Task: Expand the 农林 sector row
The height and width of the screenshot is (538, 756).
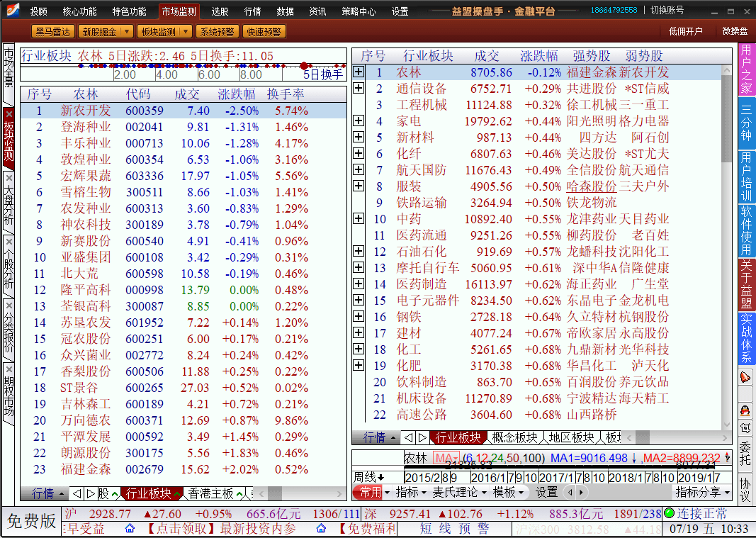Action: pyautogui.click(x=359, y=72)
